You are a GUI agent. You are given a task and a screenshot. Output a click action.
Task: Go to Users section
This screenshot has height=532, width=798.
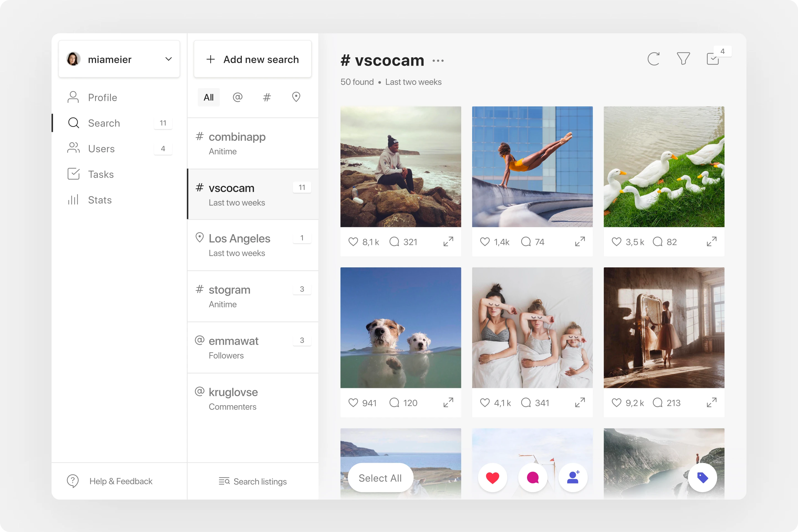[119, 149]
